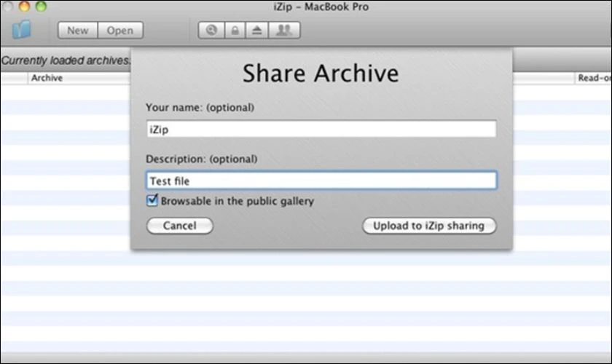Uncheck Browsable in the public gallery
This screenshot has height=364, width=612.
152,200
